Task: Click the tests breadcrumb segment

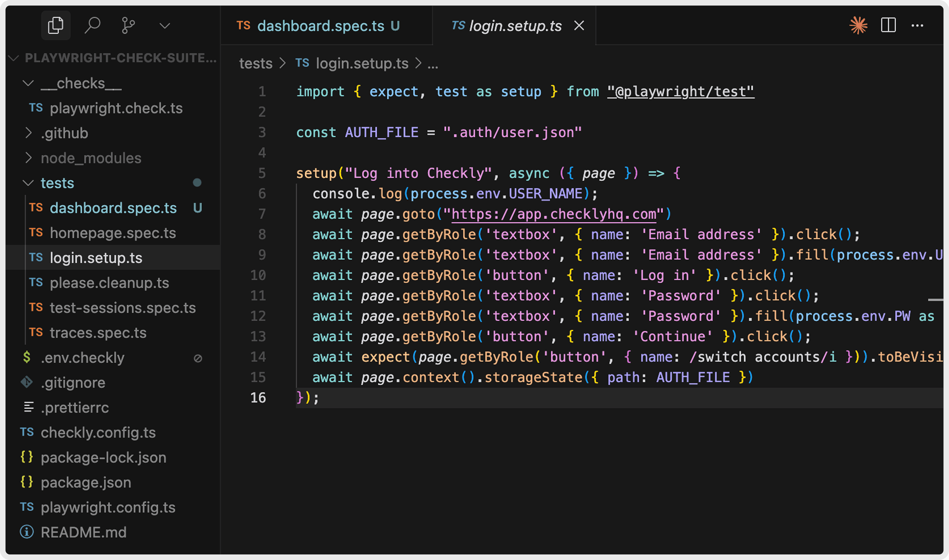Action: tap(256, 64)
